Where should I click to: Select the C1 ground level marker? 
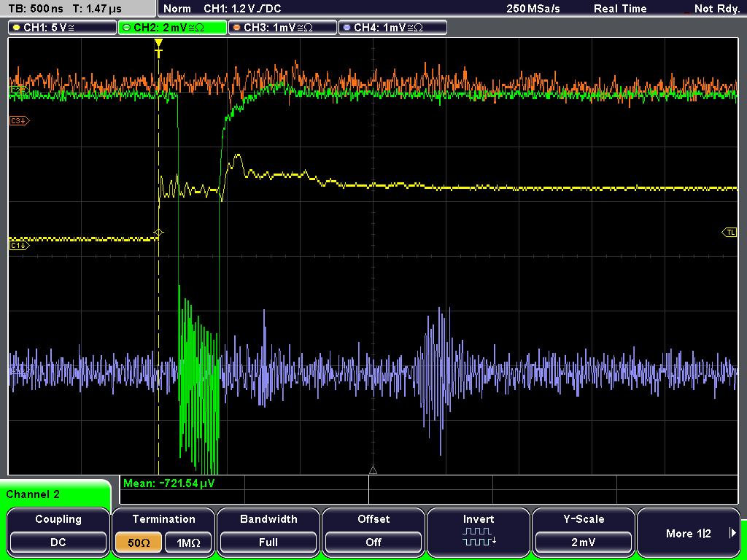[x=19, y=245]
